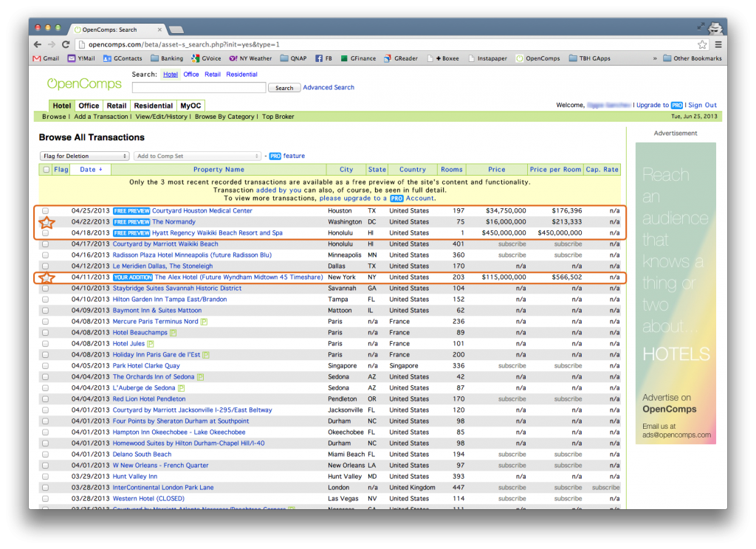Open the OpenComps bookmark
The width and height of the screenshot is (756, 549).
point(538,58)
